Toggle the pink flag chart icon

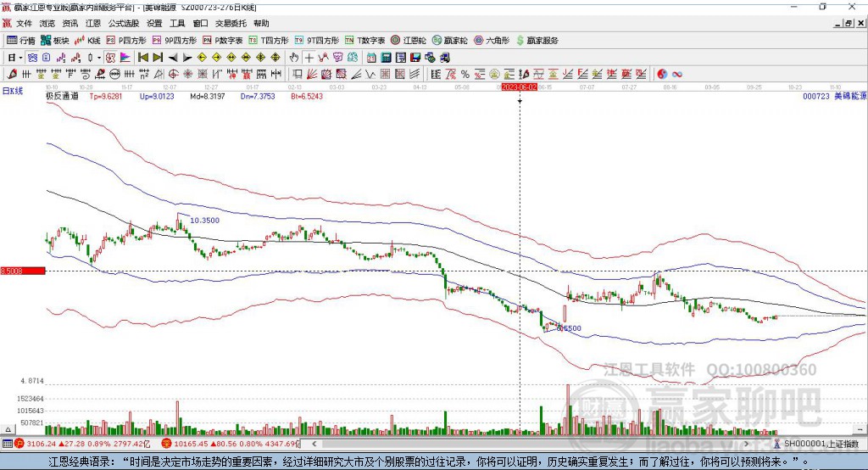[x=125, y=58]
